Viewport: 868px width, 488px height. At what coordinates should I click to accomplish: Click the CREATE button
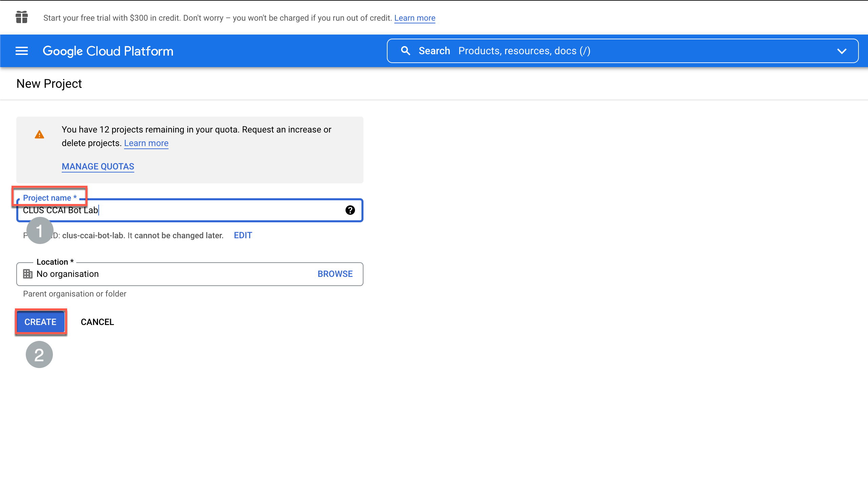[40, 322]
